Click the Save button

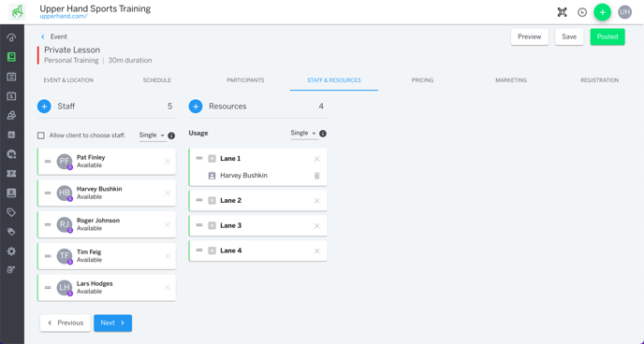pyautogui.click(x=569, y=36)
